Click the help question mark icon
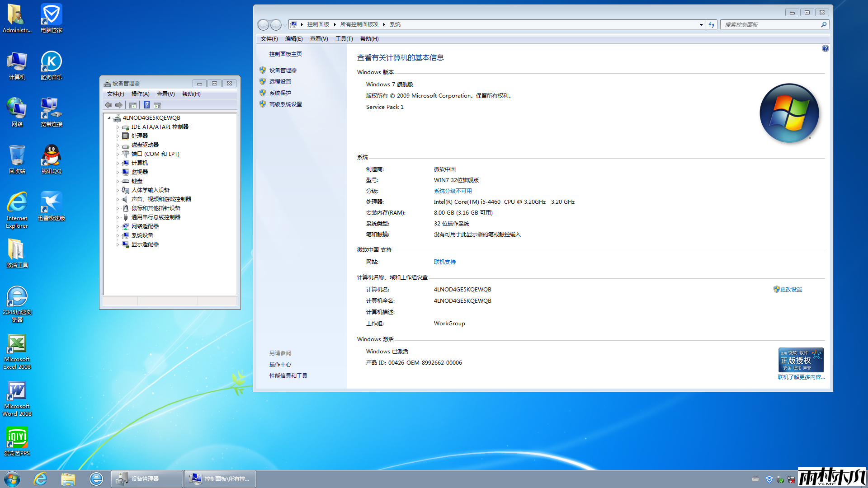 (825, 48)
